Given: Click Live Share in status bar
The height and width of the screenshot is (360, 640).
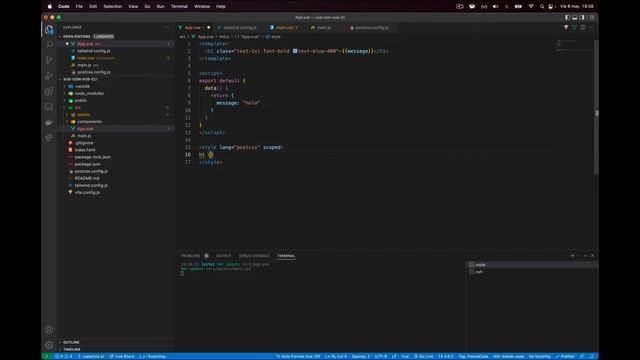Looking at the screenshot, I should tap(122, 356).
